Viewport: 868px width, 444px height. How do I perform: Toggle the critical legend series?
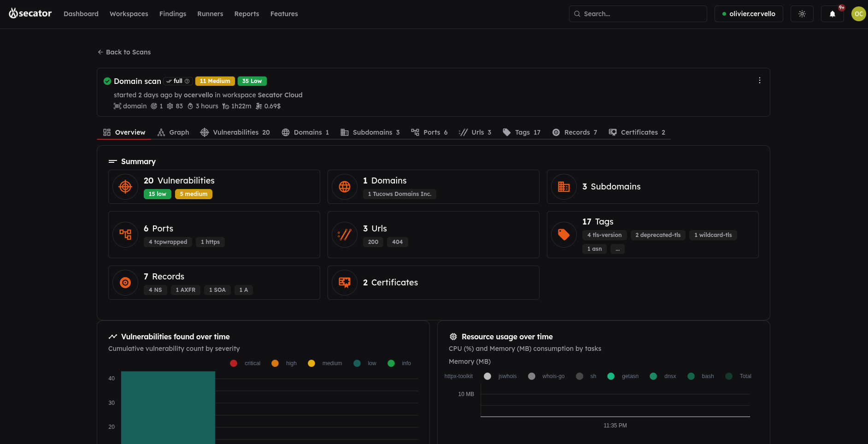pos(246,363)
